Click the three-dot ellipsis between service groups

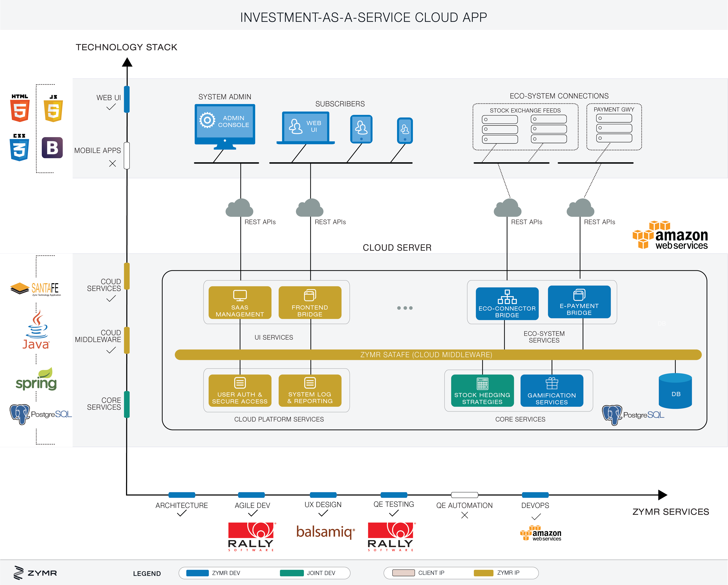405,308
